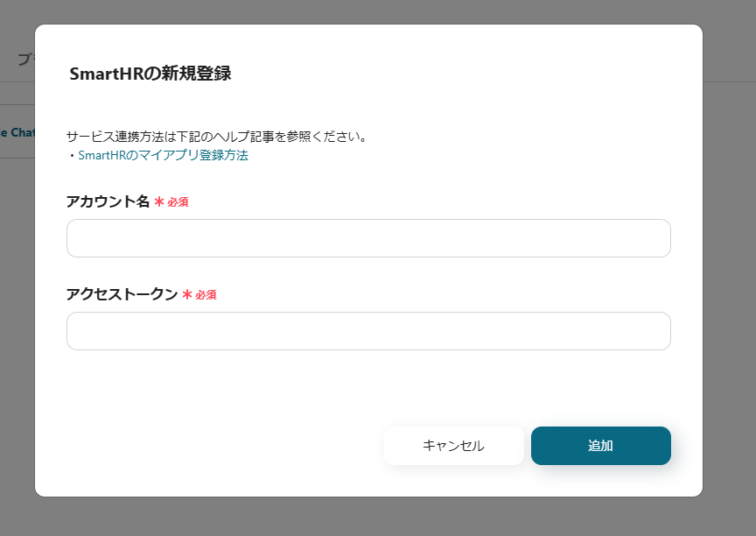
Task: Open the SmartHRのマイアプリ登録方法 help link
Action: coord(163,155)
